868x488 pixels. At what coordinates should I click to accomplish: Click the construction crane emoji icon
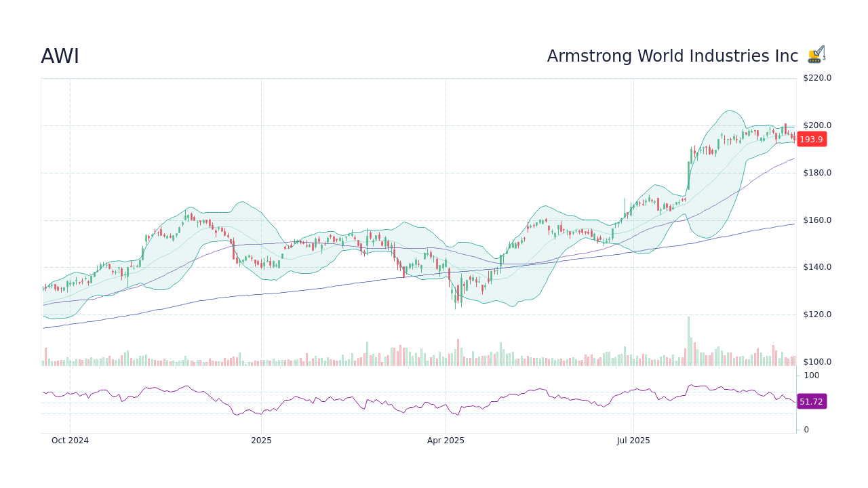click(816, 53)
